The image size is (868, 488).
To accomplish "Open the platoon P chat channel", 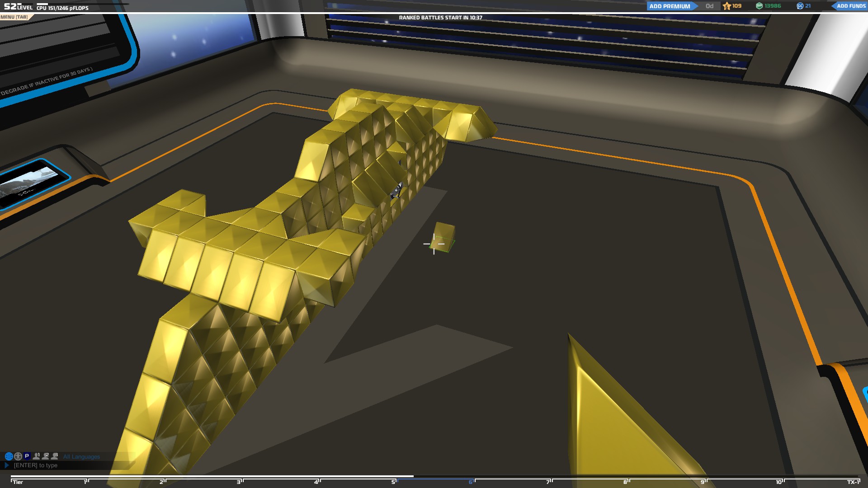I will [x=27, y=456].
